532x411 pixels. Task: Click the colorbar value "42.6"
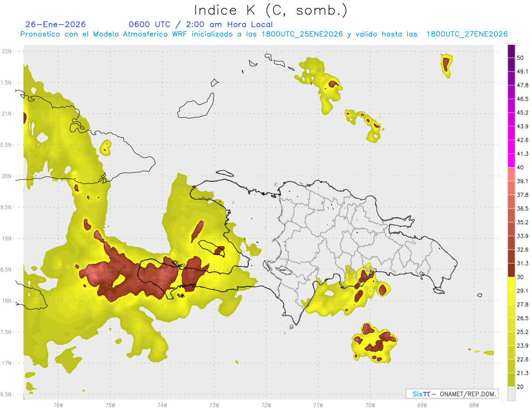coord(523,140)
